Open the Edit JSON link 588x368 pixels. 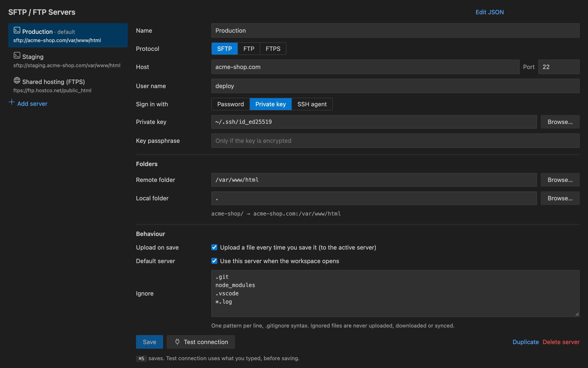pos(490,12)
